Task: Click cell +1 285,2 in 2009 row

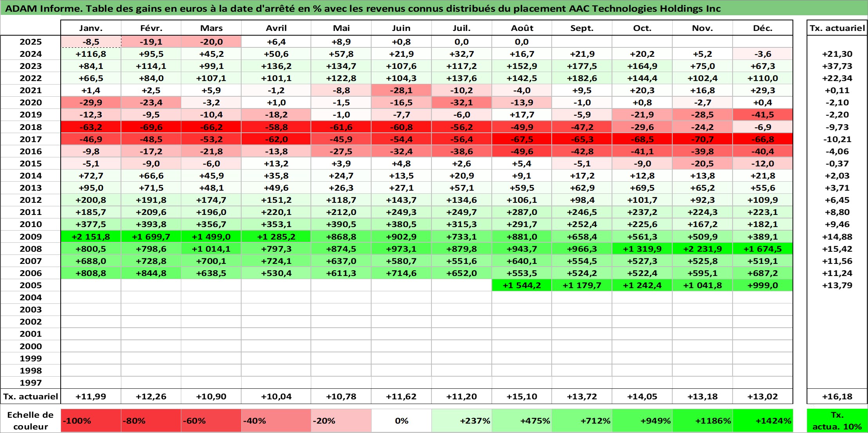Action: click(276, 237)
